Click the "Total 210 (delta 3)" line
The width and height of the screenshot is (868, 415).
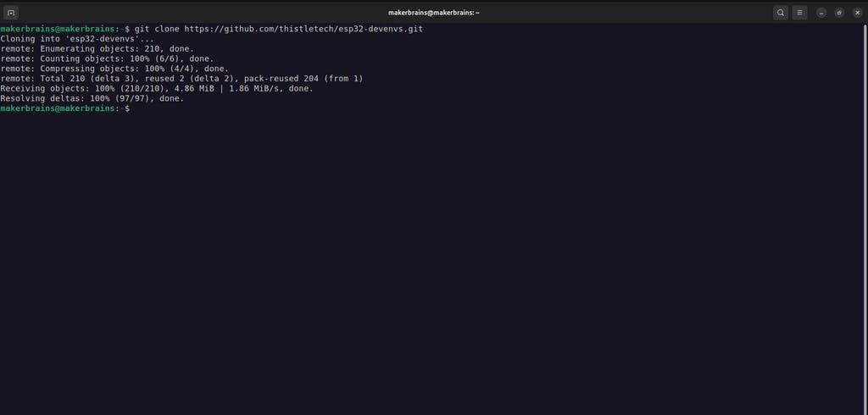click(x=181, y=79)
